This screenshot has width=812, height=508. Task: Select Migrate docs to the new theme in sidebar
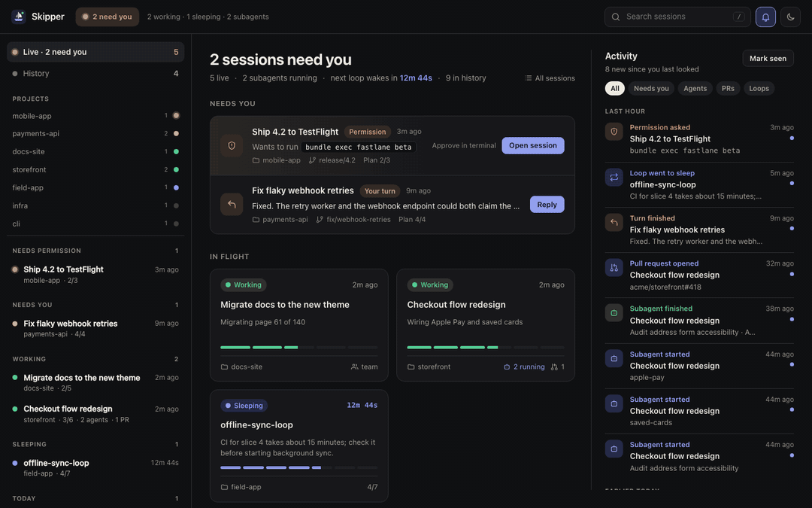pos(95,382)
